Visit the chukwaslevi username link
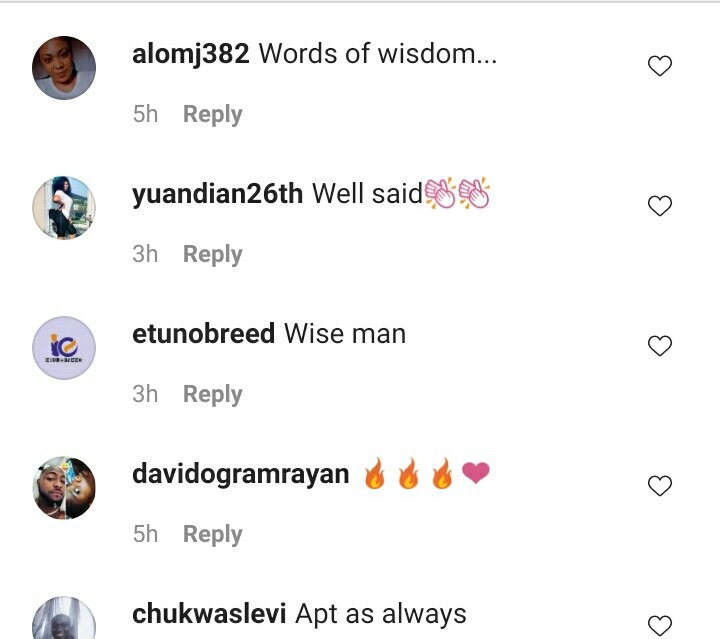The width and height of the screenshot is (720, 639). [209, 614]
